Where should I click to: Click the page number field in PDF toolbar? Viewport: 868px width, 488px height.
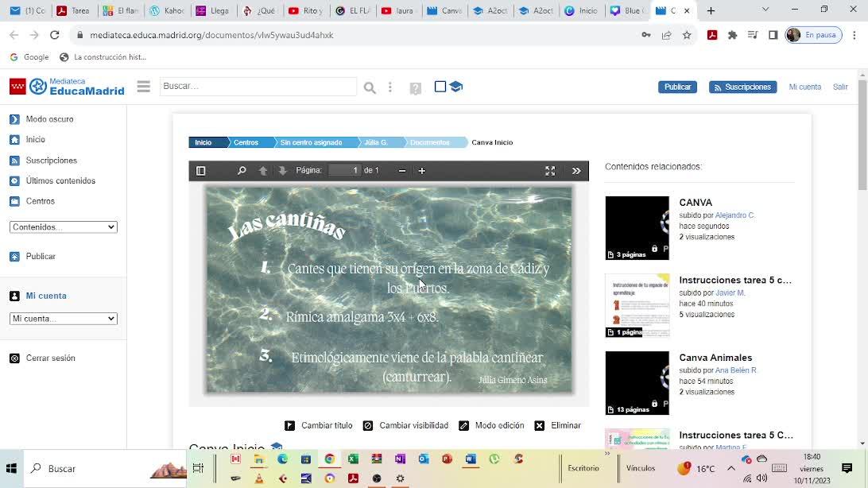tap(345, 170)
